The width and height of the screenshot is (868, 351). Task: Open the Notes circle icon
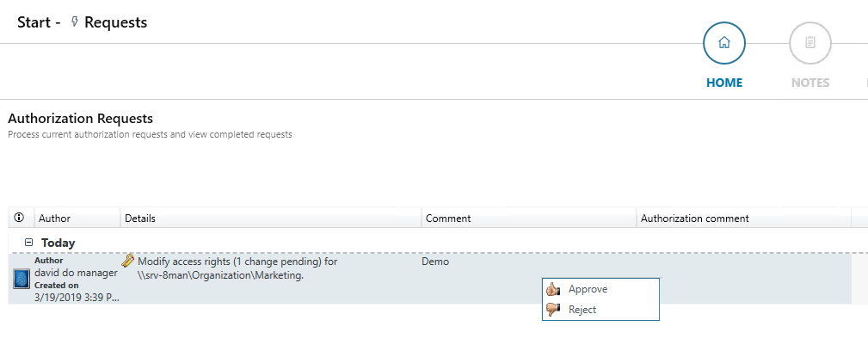click(810, 43)
